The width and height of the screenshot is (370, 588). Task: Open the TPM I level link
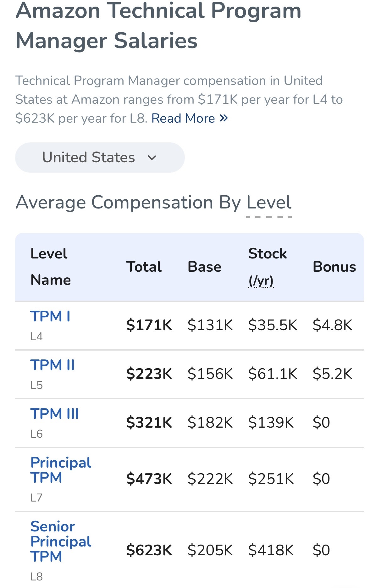coord(50,316)
